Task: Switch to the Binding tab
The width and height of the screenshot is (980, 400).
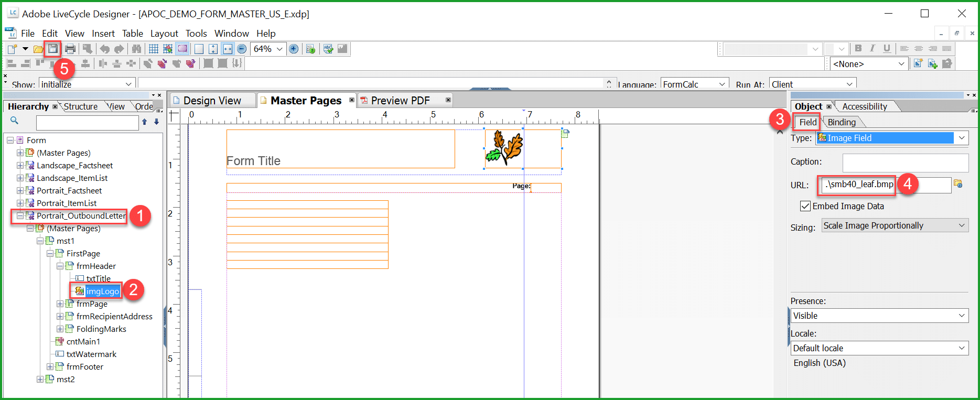Action: [x=842, y=122]
